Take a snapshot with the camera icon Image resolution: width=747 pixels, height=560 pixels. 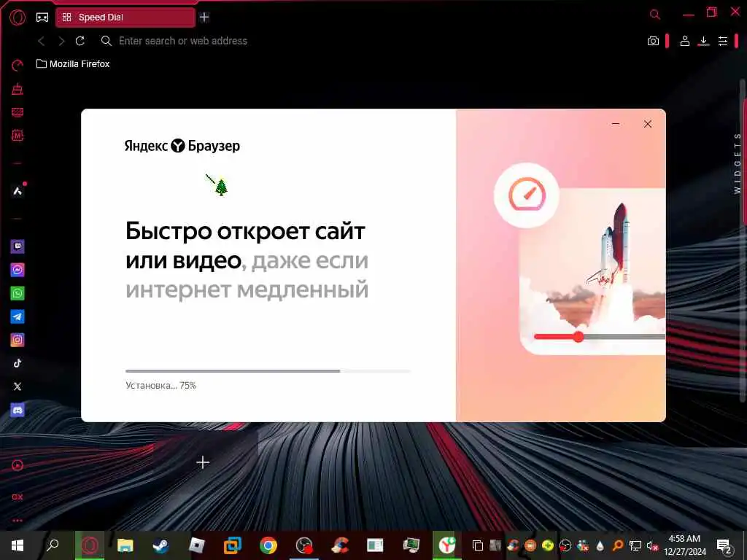[x=653, y=41]
